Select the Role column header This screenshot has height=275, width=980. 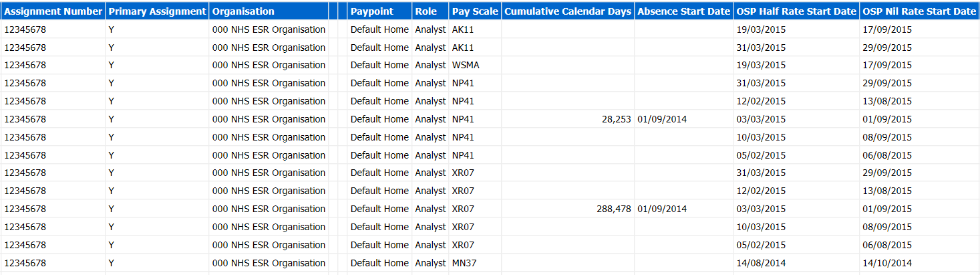tap(426, 11)
